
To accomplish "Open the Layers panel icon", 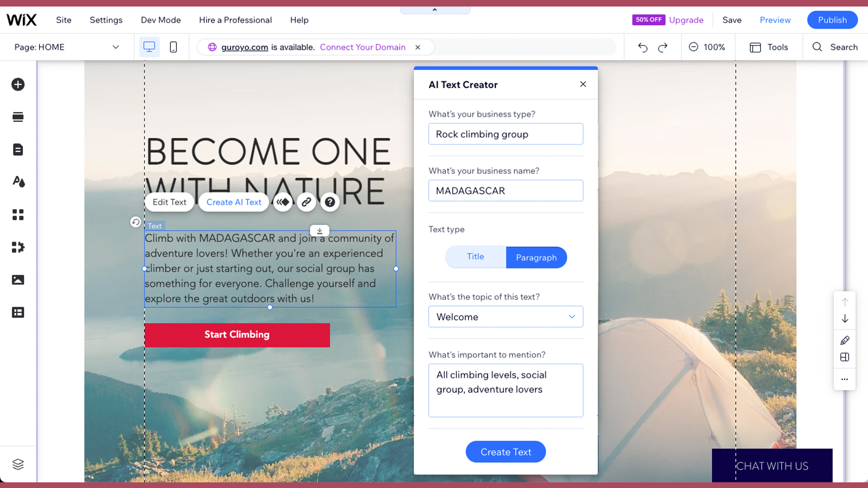I will (18, 464).
